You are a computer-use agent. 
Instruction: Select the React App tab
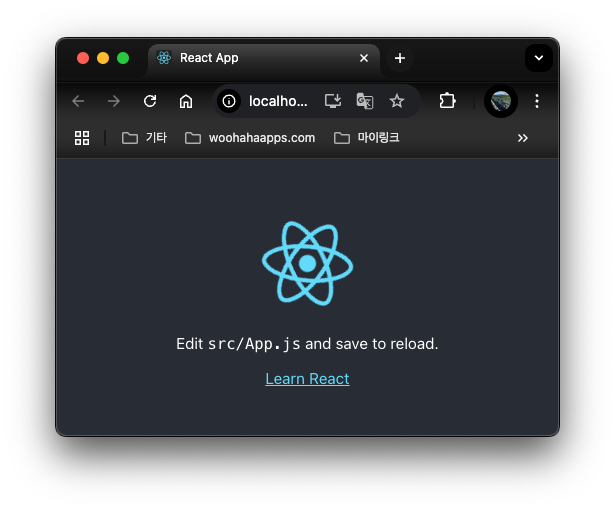point(264,58)
